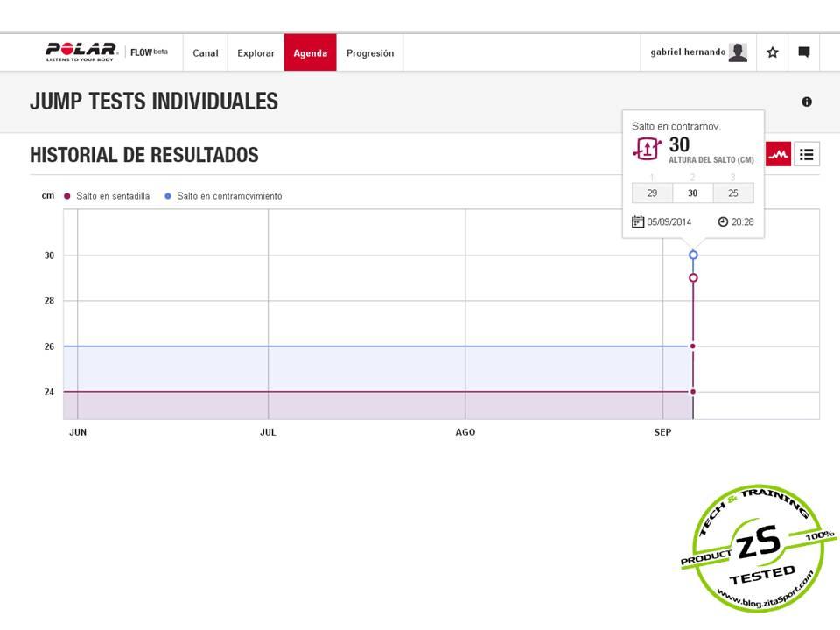Go to Progresión section

coord(370,53)
